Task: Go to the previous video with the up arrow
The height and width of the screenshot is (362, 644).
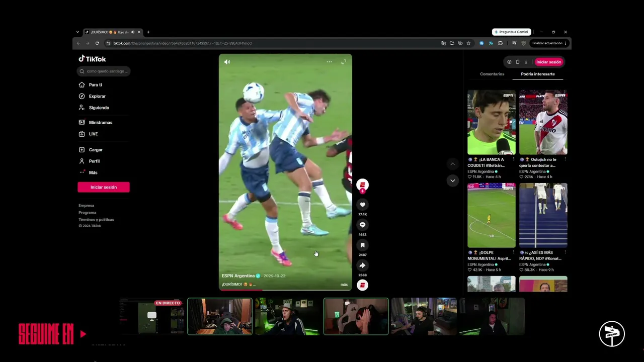Action: point(452,164)
